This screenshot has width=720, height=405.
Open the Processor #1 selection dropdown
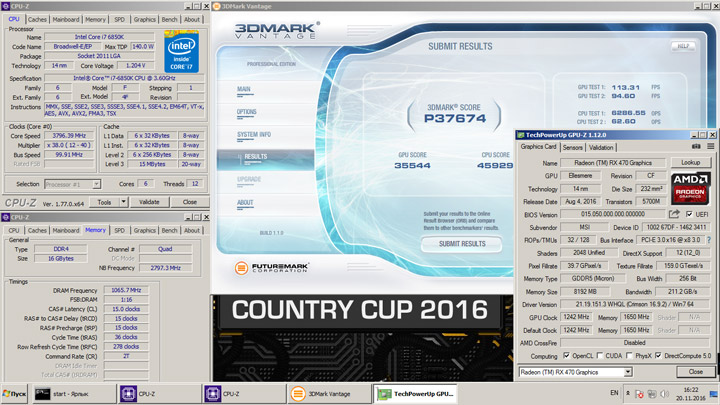96,184
